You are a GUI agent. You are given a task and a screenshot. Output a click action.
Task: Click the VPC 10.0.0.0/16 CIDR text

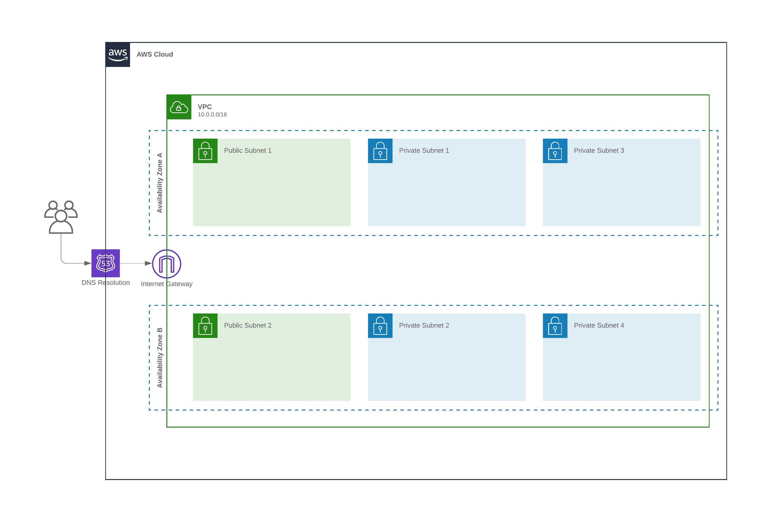212,115
